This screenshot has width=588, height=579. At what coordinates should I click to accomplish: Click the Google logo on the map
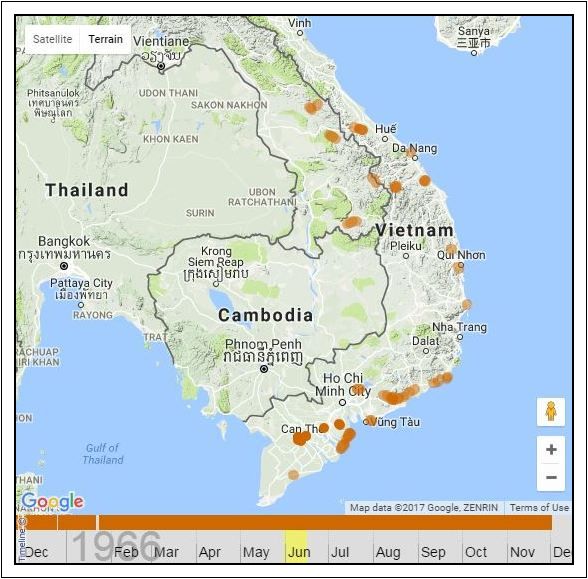(x=52, y=502)
